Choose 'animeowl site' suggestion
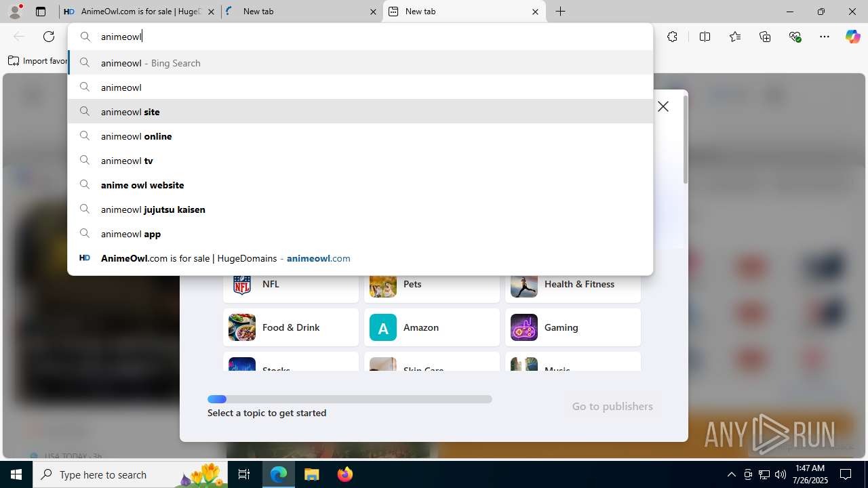 point(360,112)
